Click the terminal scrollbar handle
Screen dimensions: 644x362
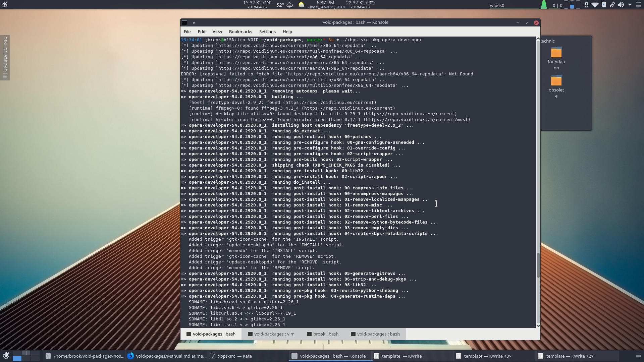click(x=538, y=265)
